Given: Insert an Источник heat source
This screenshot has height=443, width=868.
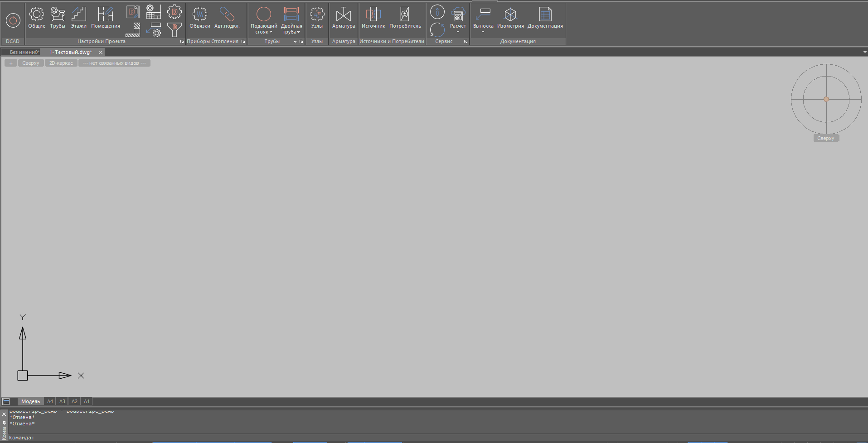Looking at the screenshot, I should click(x=373, y=17).
